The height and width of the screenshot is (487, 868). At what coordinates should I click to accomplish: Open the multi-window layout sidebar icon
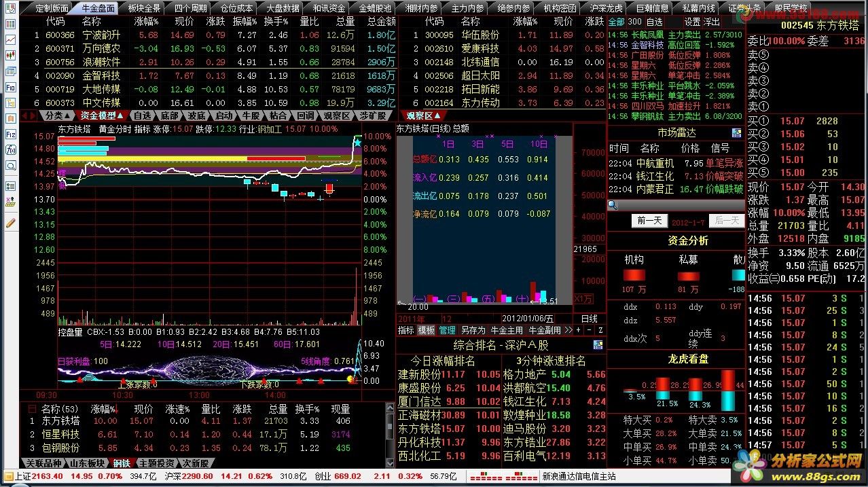pos(10,71)
